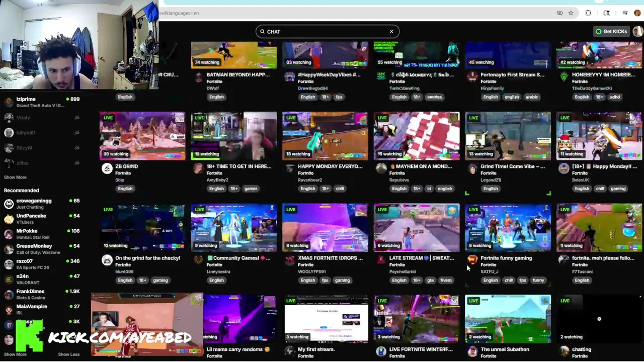Open lziprime channel in the sidebar
Viewport: 644px width, 362px height.
(43, 102)
